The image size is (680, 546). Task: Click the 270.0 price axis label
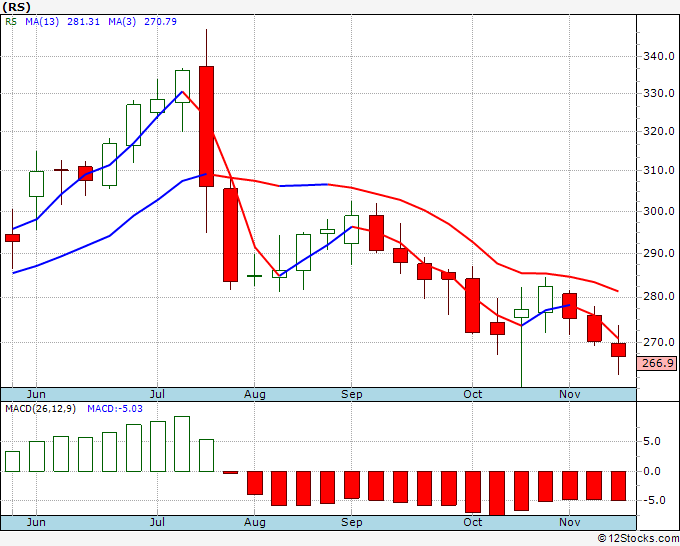pyautogui.click(x=659, y=342)
